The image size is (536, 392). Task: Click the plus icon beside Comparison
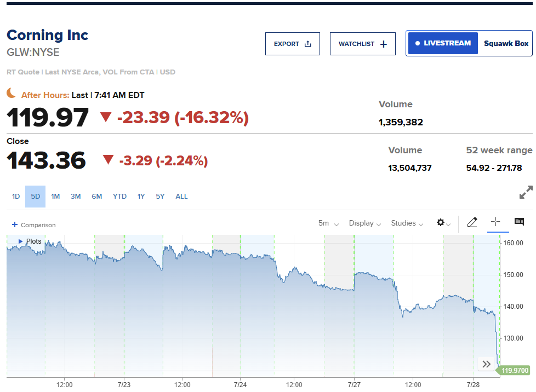tap(15, 224)
